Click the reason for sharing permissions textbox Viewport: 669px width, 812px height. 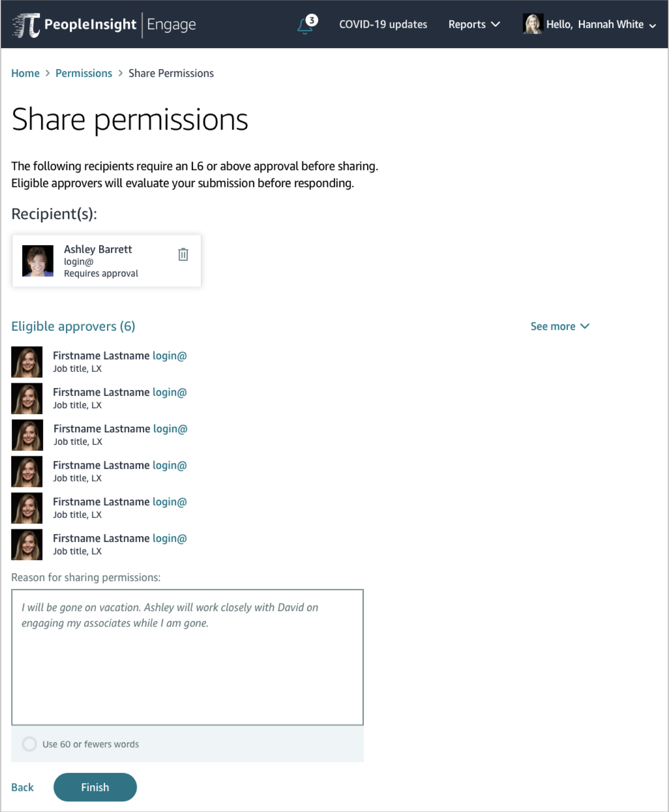tap(187, 657)
